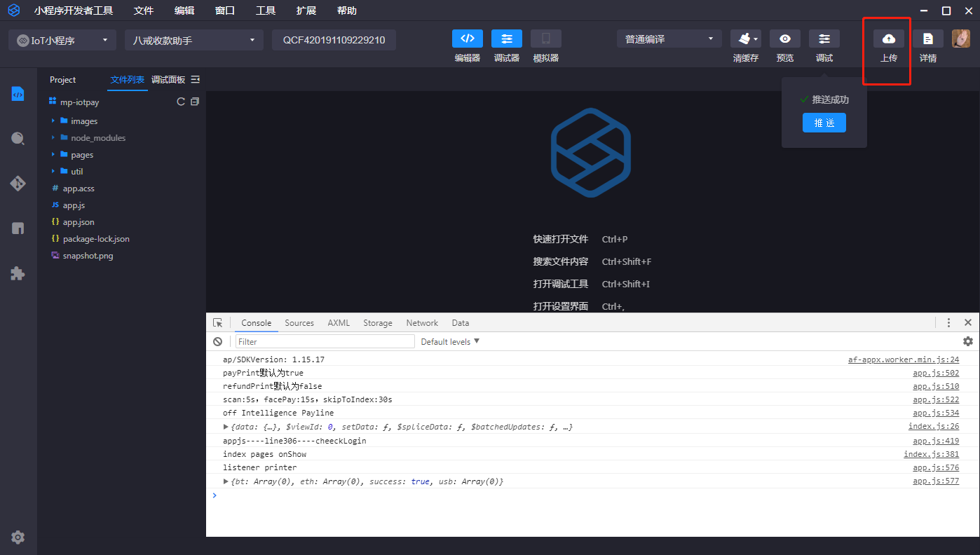Switch to the AXML tab
This screenshot has height=555, width=980.
pyautogui.click(x=339, y=323)
